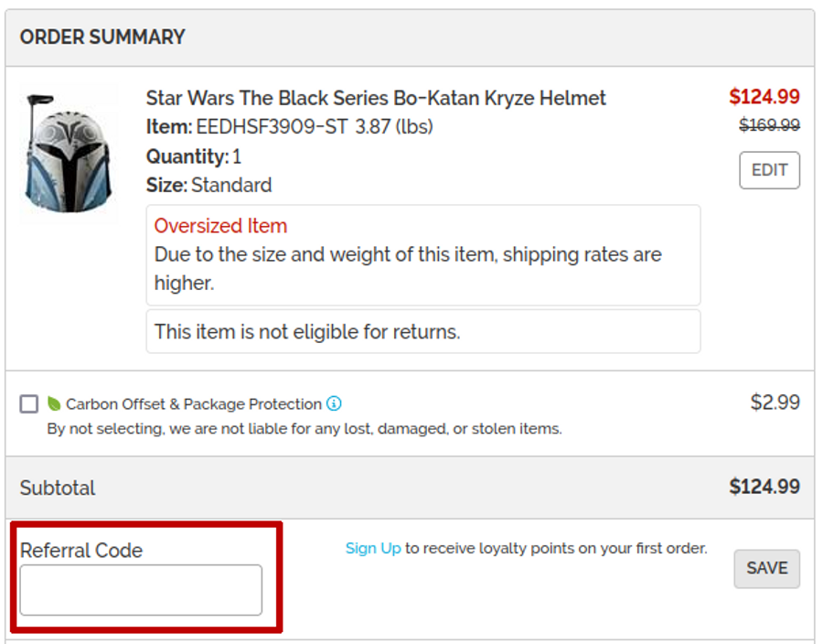This screenshot has height=644, width=823.
Task: Click the red $124.99 sale price
Action: coord(764,97)
